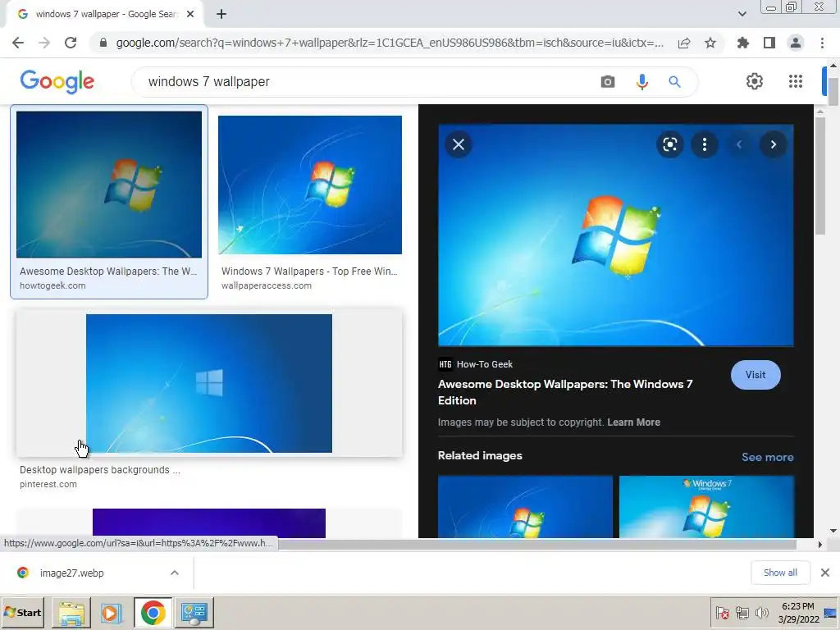Open Windows Explorer from taskbar
Image resolution: width=840 pixels, height=630 pixels.
coord(71,612)
